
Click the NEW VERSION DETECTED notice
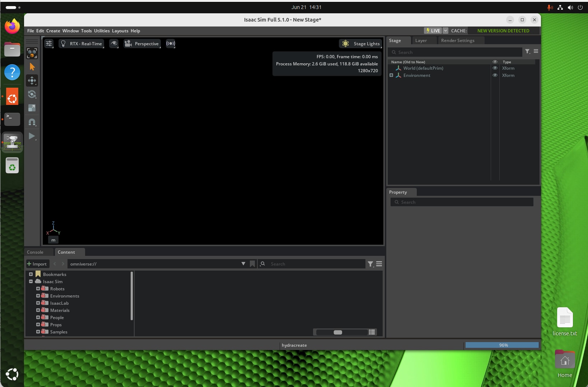point(503,31)
